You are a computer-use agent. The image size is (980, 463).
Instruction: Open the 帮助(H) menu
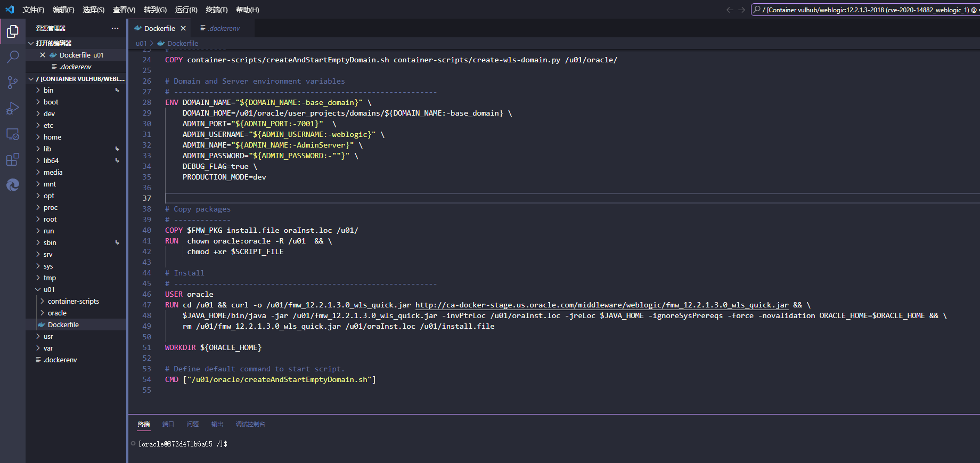pyautogui.click(x=248, y=10)
